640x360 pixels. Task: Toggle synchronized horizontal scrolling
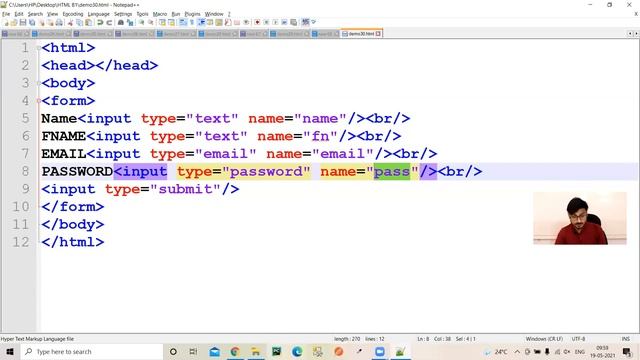(171, 22)
